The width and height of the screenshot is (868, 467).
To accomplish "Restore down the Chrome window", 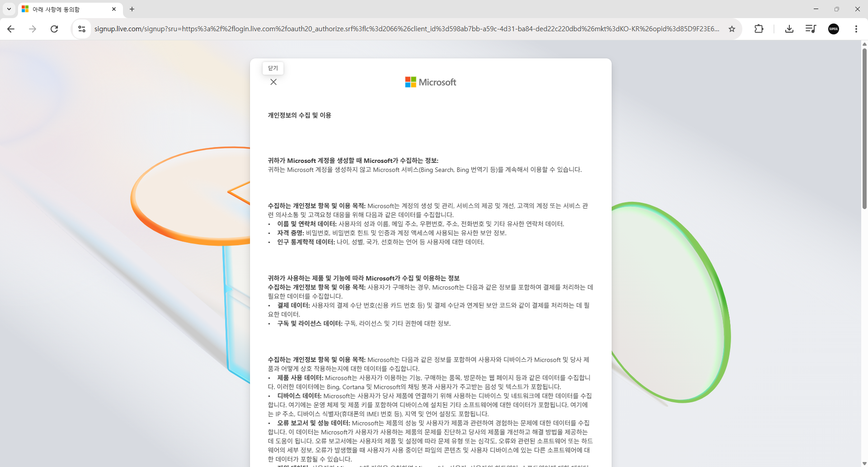I will (837, 9).
